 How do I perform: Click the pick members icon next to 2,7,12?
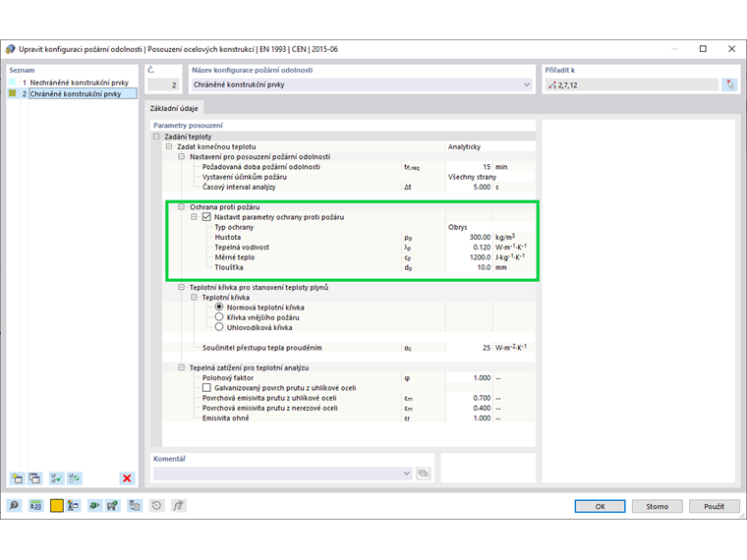tap(730, 84)
